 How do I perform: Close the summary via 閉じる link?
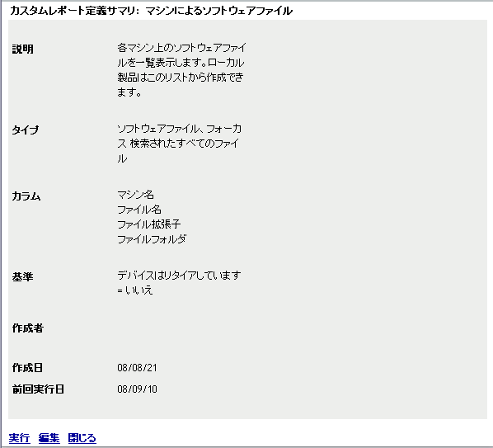82,437
